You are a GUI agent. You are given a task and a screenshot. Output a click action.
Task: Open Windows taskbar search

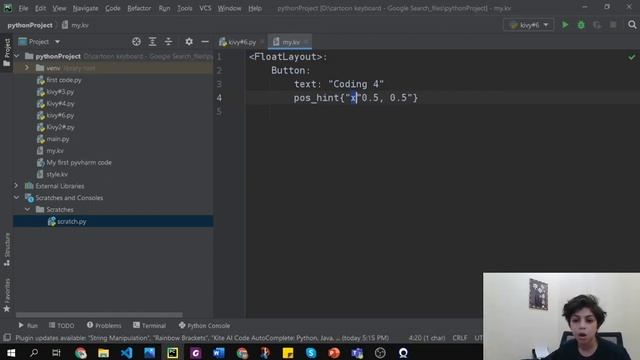34,353
